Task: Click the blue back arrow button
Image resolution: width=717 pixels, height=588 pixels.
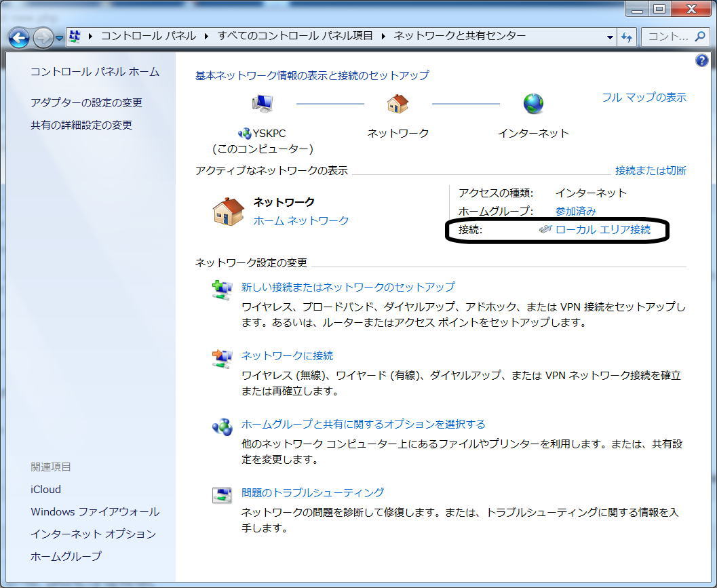Action: pyautogui.click(x=19, y=37)
